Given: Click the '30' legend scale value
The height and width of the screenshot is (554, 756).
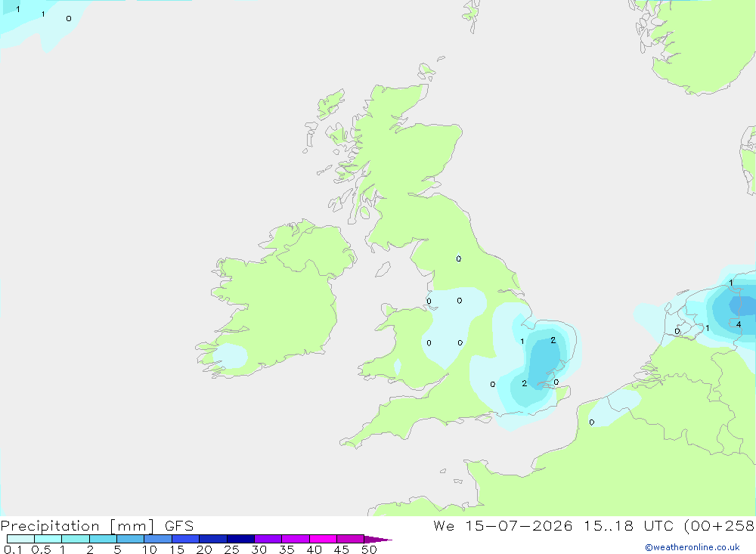Looking at the screenshot, I should (259, 549).
